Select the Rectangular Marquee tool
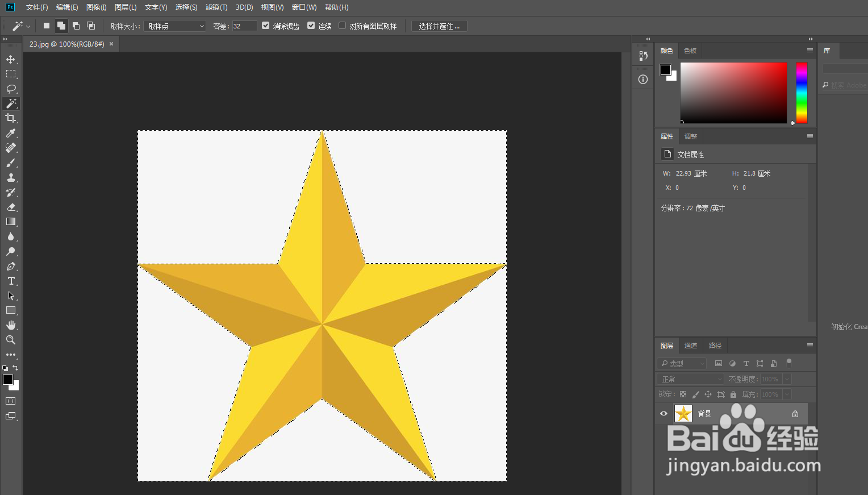This screenshot has width=868, height=495. (x=11, y=74)
